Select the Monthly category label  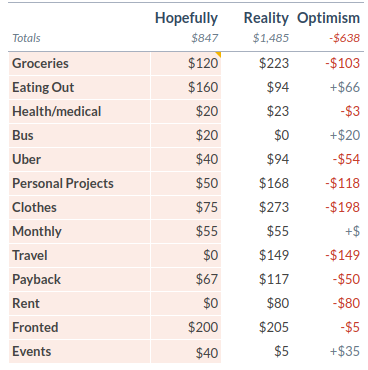37,231
